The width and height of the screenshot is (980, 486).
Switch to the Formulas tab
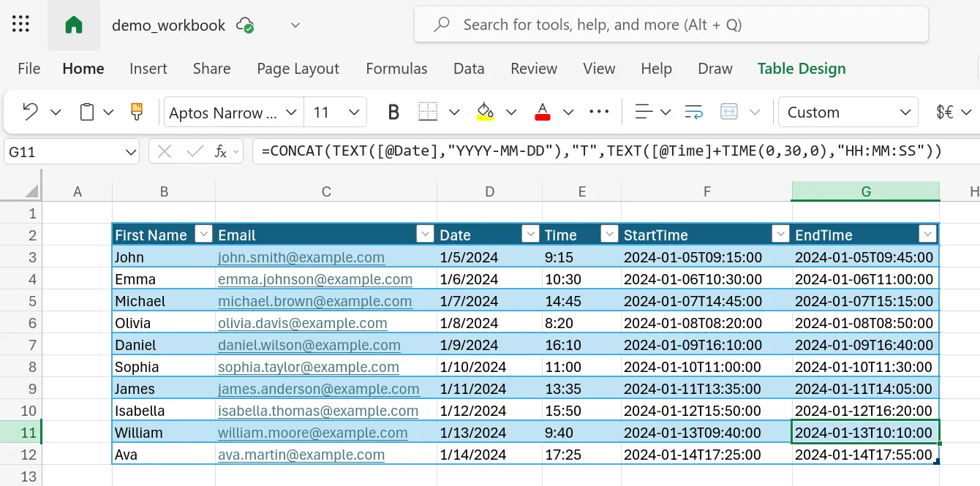click(396, 69)
